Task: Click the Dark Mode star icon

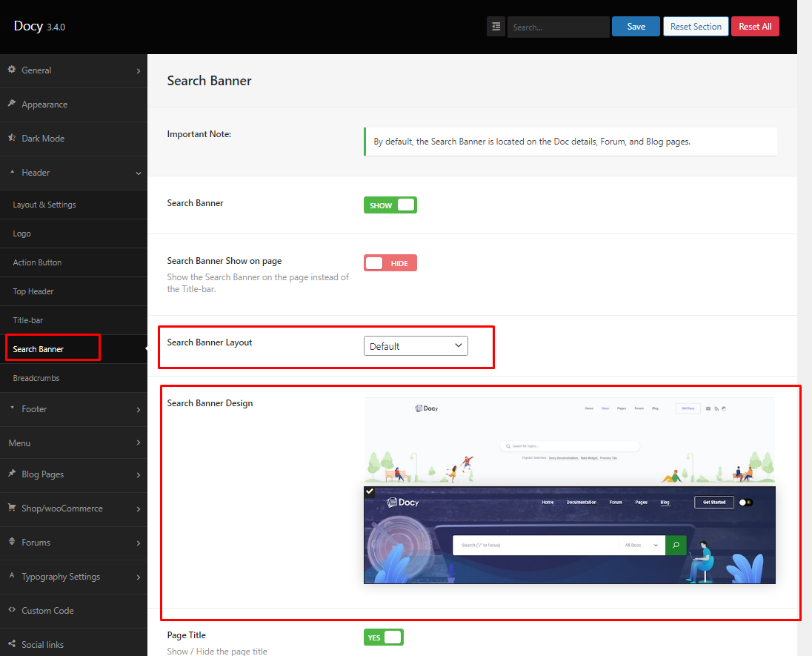Action: pyautogui.click(x=12, y=137)
